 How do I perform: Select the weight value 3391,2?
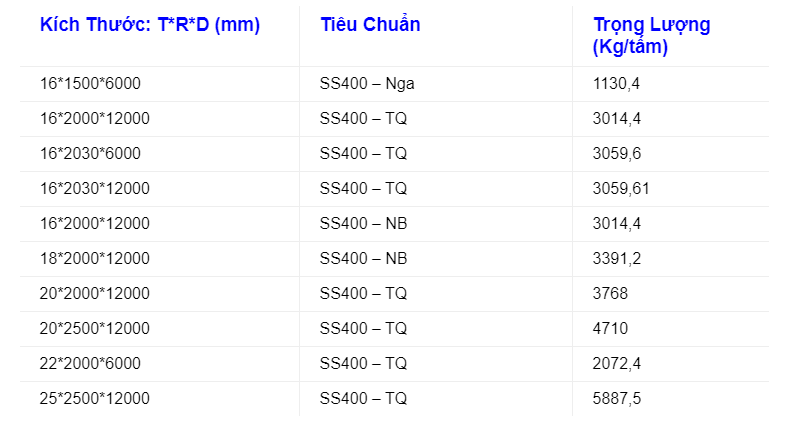click(616, 259)
